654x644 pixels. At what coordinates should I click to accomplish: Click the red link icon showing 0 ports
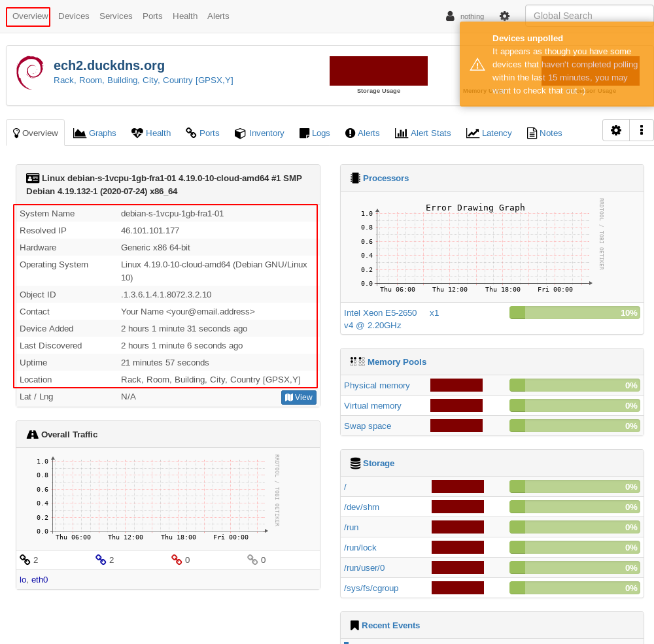click(x=177, y=560)
